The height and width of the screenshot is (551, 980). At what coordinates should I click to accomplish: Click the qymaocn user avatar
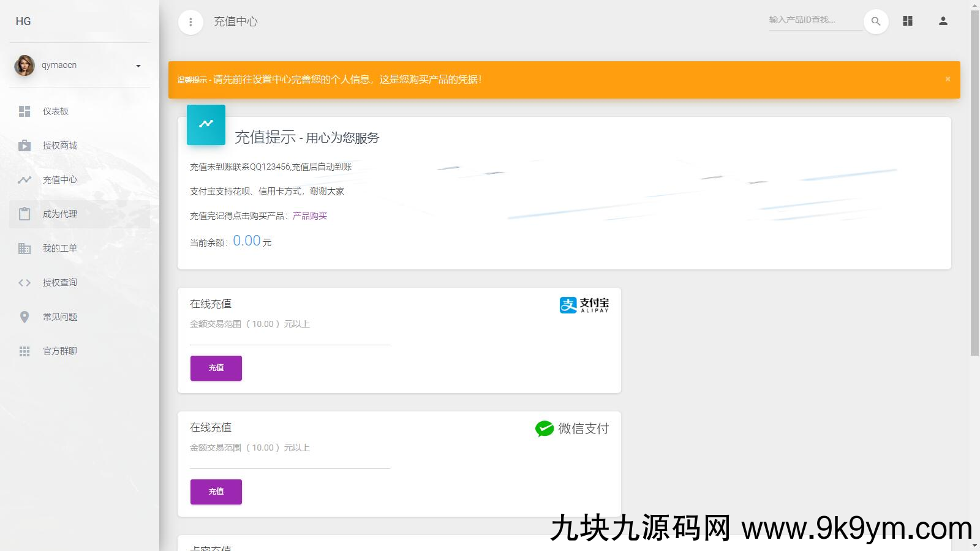pos(24,66)
